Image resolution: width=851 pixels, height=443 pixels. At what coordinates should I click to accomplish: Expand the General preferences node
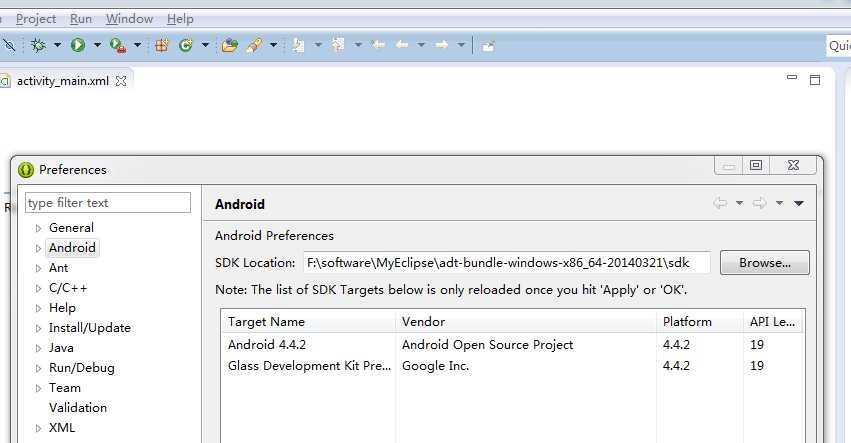(x=38, y=229)
